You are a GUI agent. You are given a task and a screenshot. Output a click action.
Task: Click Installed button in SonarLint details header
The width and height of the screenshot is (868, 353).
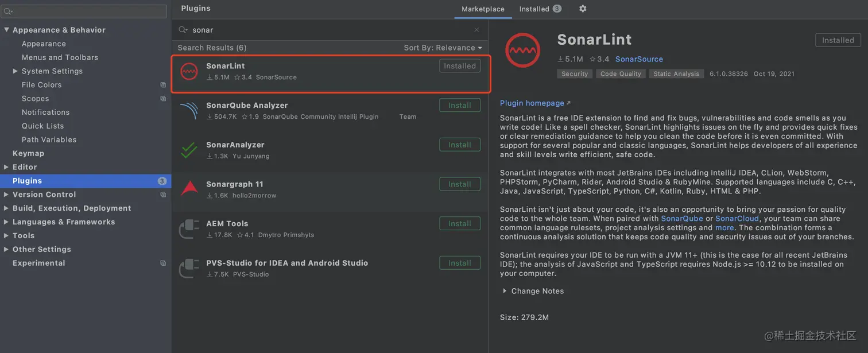tap(838, 40)
